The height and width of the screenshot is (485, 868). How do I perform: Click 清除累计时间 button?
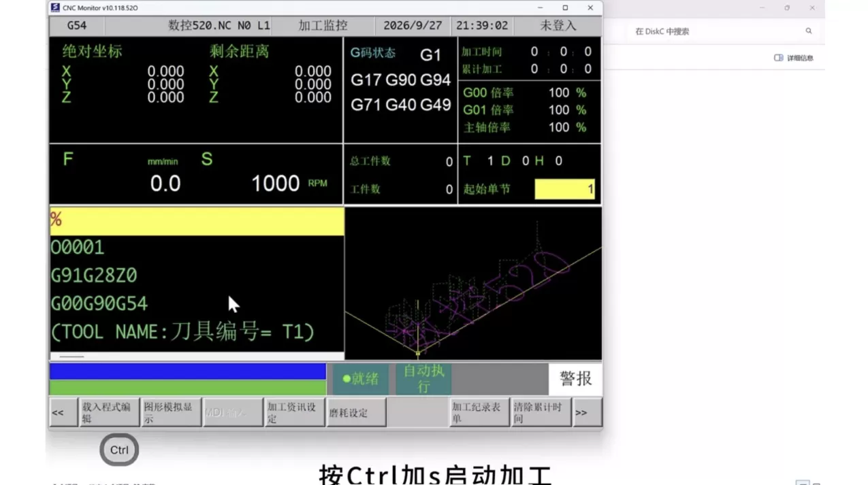pyautogui.click(x=541, y=412)
